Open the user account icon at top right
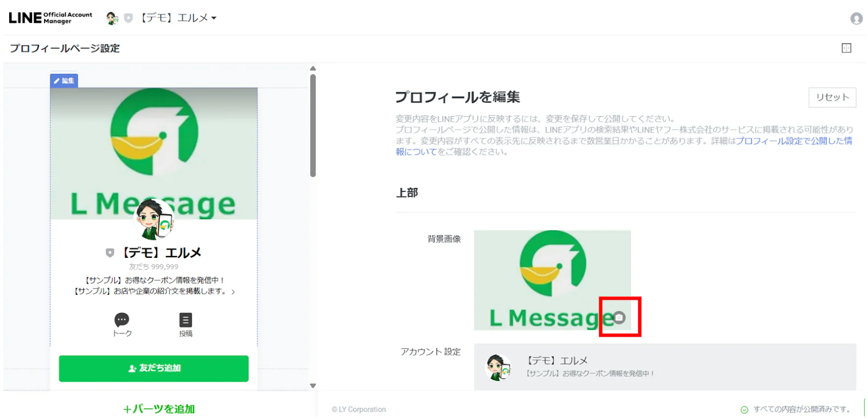Screen dimensions: 868x419 click(856, 18)
